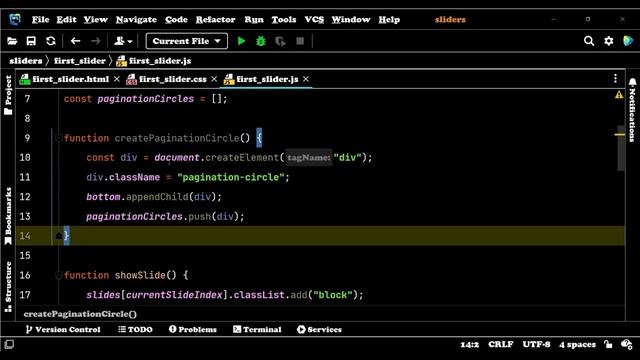Viewport: 640px width, 360px height.
Task: Open the VCS menu
Action: [x=314, y=20]
